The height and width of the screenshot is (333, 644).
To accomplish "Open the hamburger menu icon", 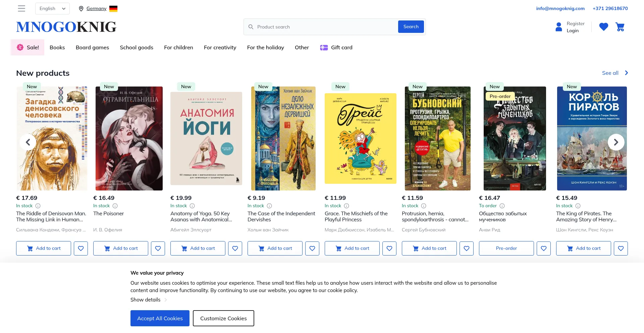I will [x=21, y=8].
